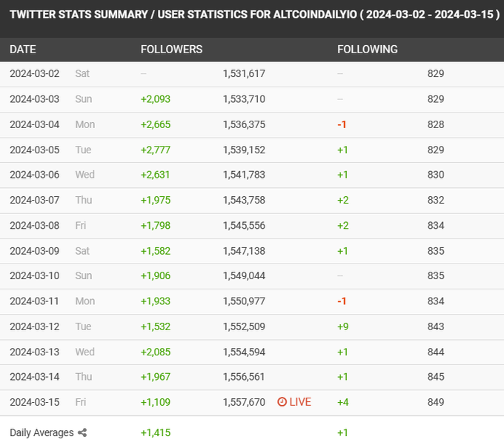Click following count 828
Viewport: 504px width, 442px height.
[x=436, y=124]
